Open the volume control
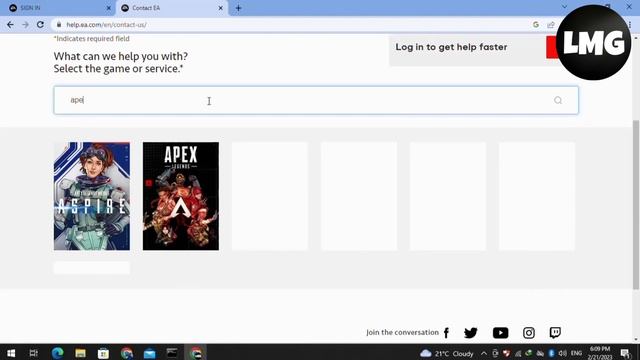The height and width of the screenshot is (360, 640). pyautogui.click(x=562, y=353)
